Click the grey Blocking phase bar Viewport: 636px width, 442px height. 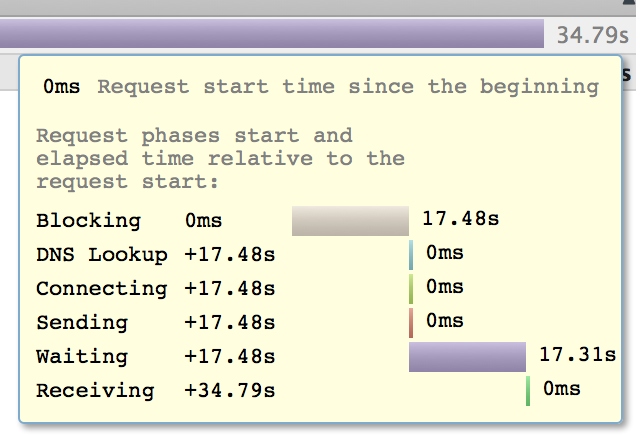pos(350,221)
